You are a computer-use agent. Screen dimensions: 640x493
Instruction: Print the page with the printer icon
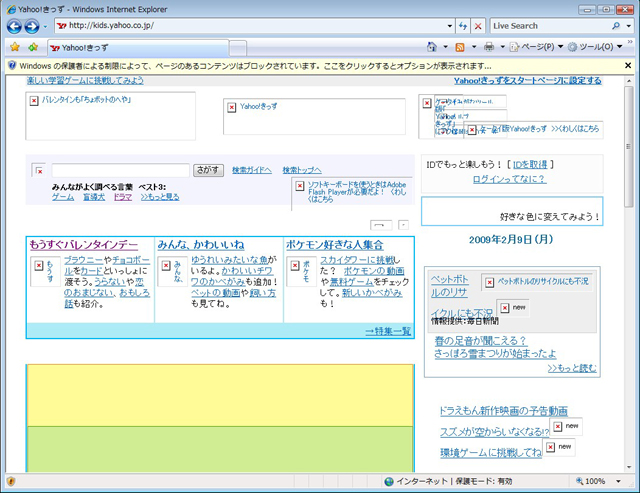pos(489,47)
